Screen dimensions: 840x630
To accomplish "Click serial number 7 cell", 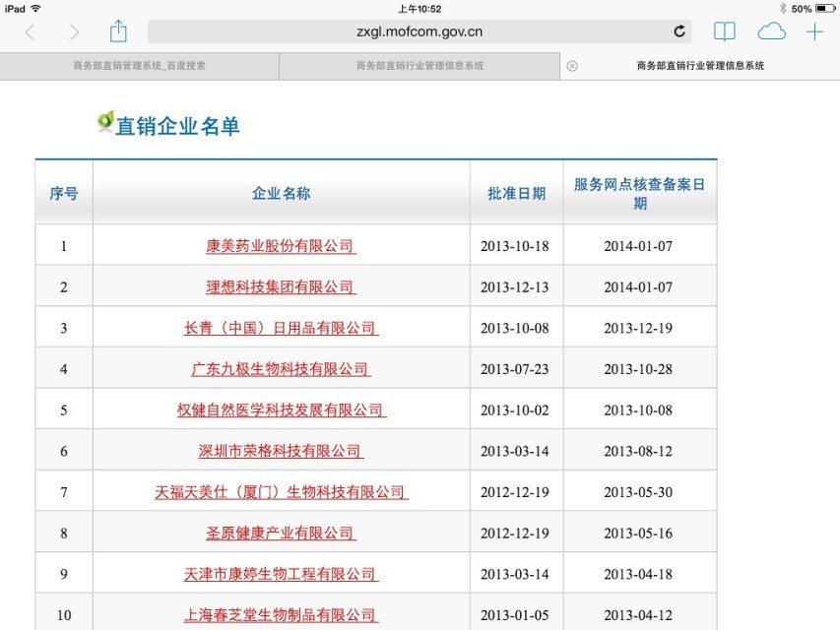I will [x=64, y=492].
